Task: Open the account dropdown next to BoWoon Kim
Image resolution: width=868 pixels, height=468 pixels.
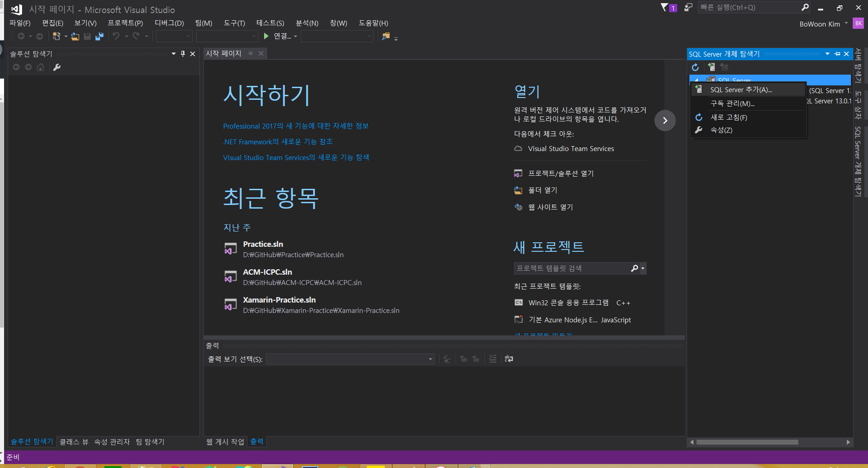Action: point(846,23)
